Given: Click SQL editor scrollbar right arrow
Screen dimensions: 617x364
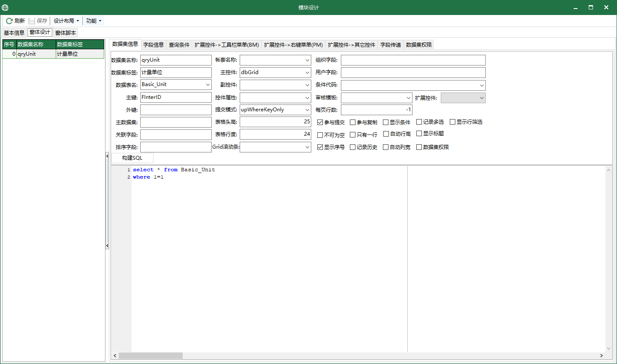Looking at the screenshot, I should (x=601, y=355).
